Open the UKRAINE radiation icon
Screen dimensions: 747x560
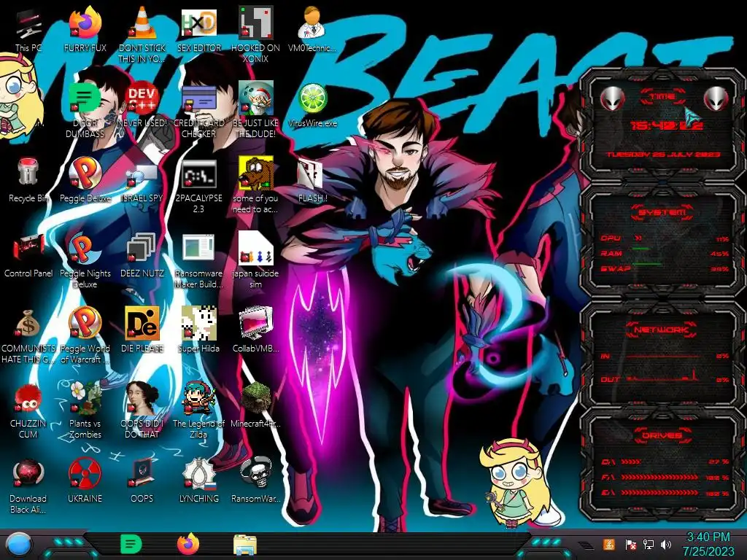coord(85,480)
